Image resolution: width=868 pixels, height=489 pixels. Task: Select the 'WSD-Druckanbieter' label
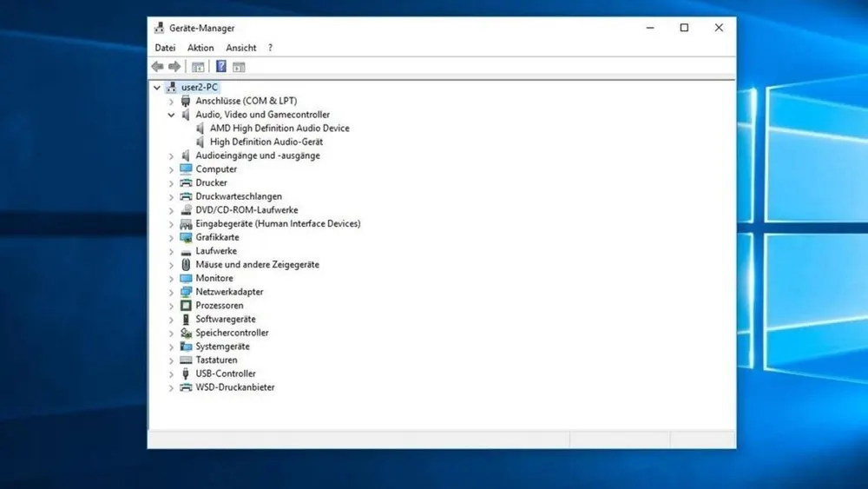(x=234, y=387)
